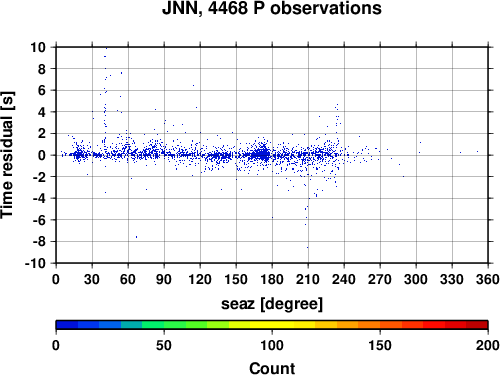This screenshot has width=500, height=375.
Task: Click the x-axis tick label '30'
Action: (x=92, y=279)
